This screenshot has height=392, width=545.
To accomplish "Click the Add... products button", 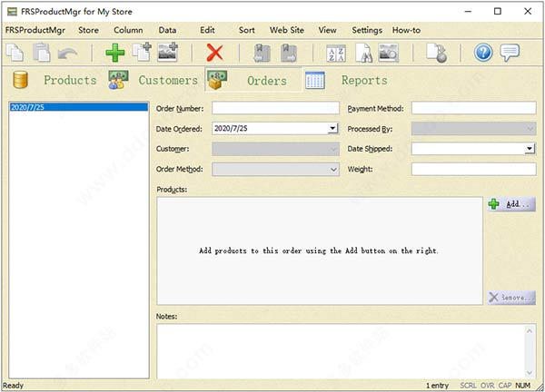I will [x=510, y=205].
